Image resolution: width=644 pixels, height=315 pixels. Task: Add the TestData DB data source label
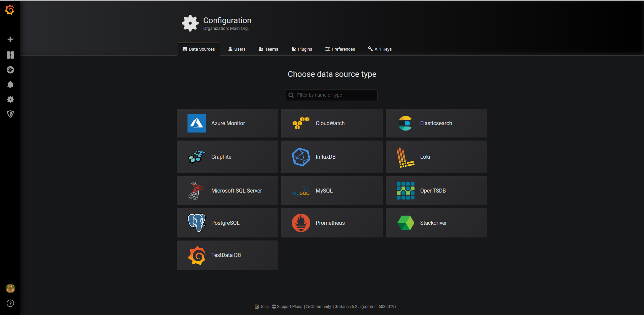pyautogui.click(x=226, y=255)
